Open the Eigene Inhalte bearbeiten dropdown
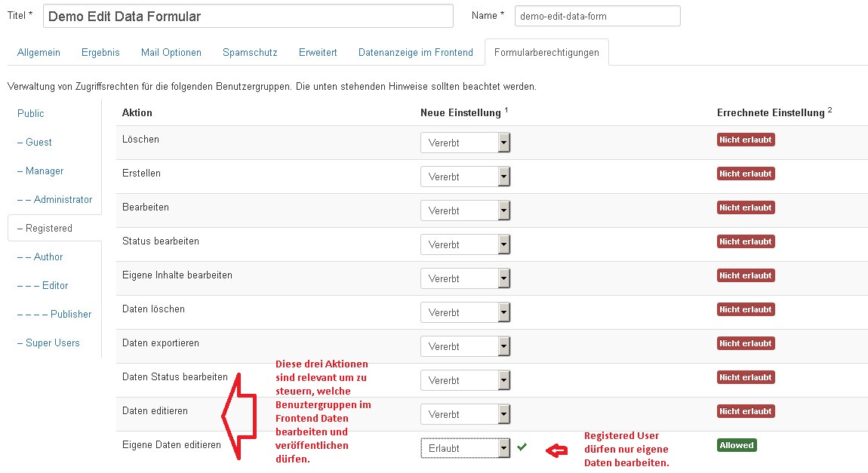868x473 pixels. tap(465, 278)
